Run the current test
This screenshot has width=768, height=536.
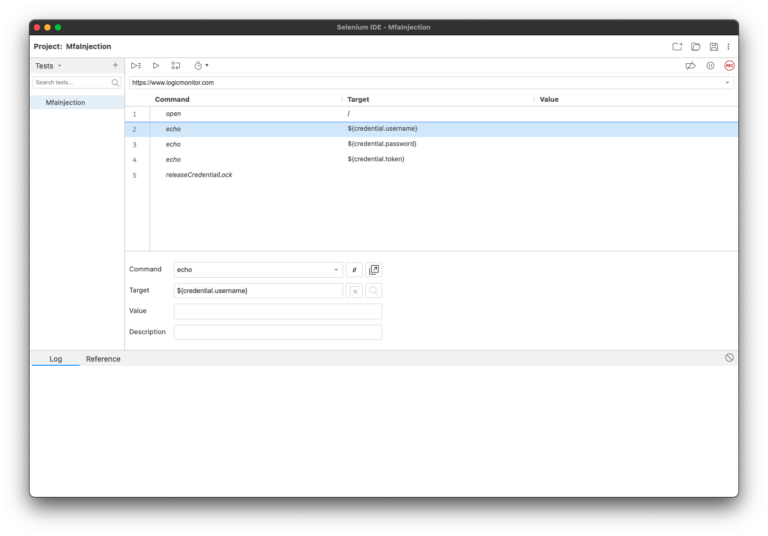tap(156, 66)
